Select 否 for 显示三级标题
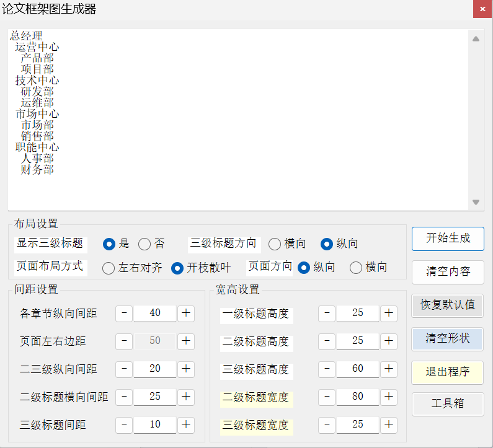Screen dimensions: 493x448 (144, 244)
